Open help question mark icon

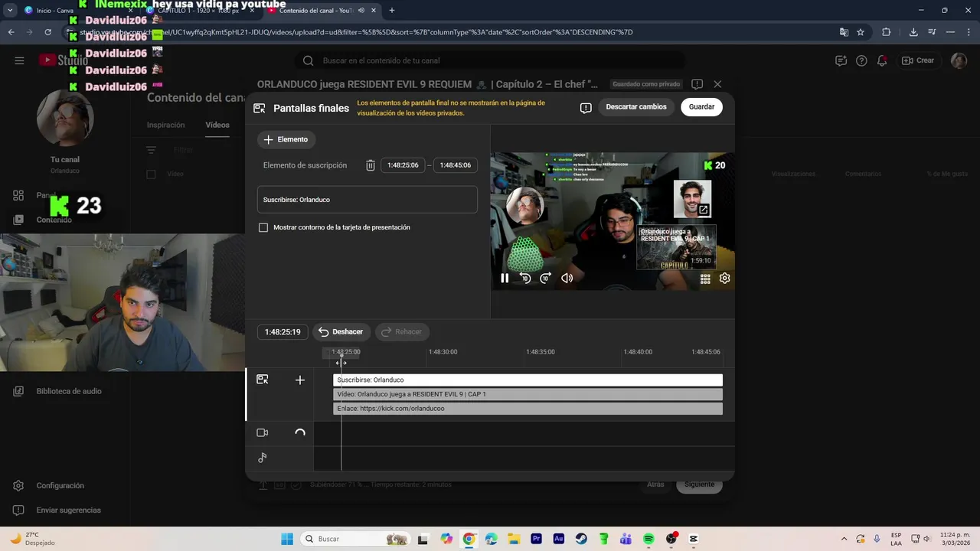tap(861, 60)
